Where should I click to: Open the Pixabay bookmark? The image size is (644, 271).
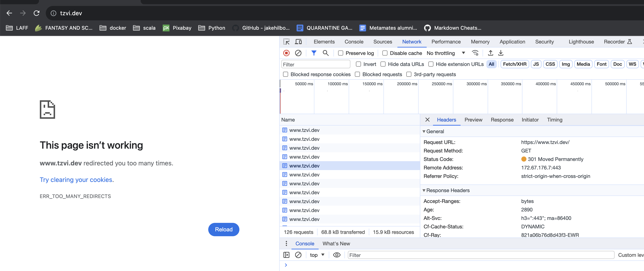(177, 28)
